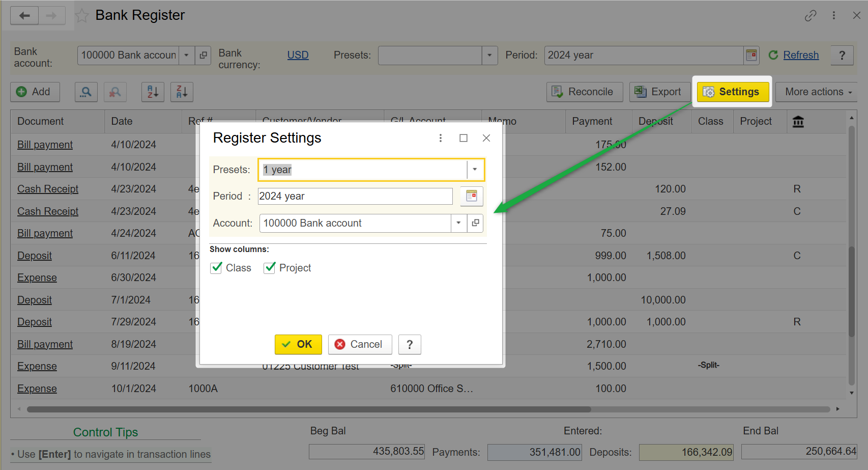Go back with the left arrow button

coord(24,15)
